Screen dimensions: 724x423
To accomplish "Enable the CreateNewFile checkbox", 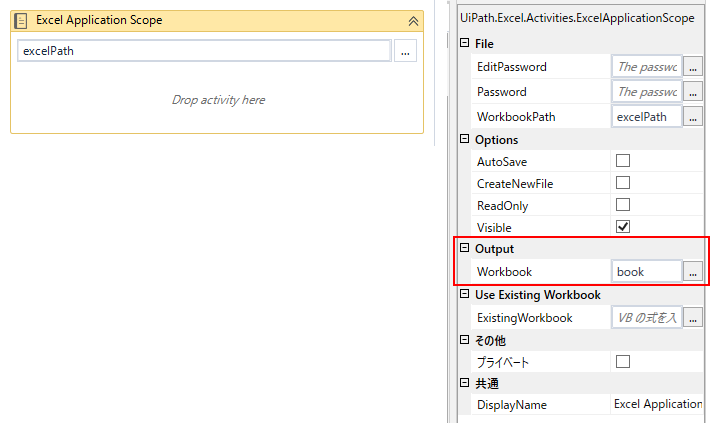I will coord(623,183).
